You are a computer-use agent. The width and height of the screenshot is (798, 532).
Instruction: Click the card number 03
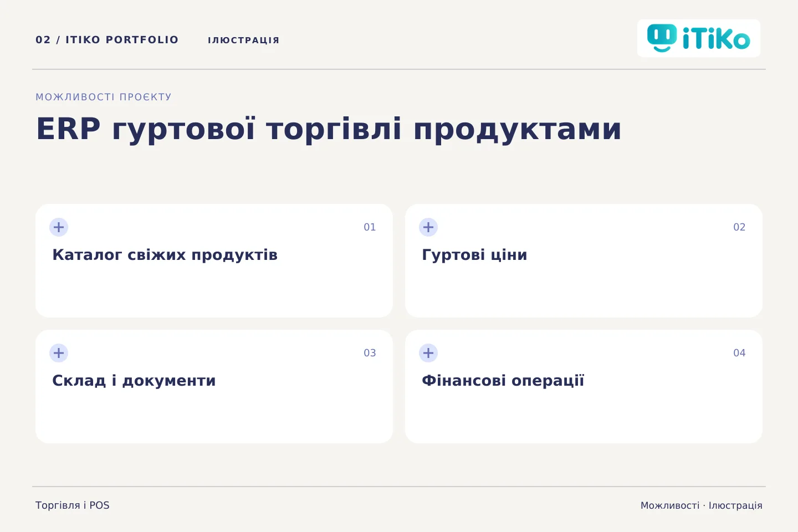click(370, 353)
